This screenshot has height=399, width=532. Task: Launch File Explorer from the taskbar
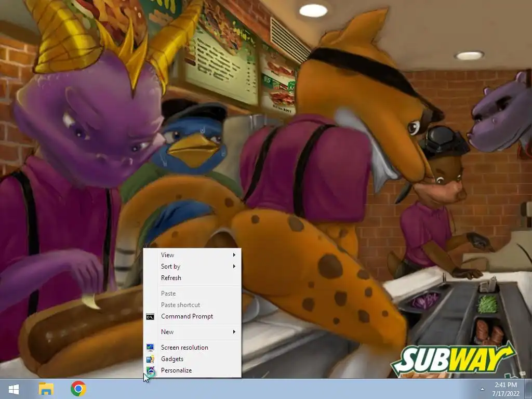tap(46, 389)
